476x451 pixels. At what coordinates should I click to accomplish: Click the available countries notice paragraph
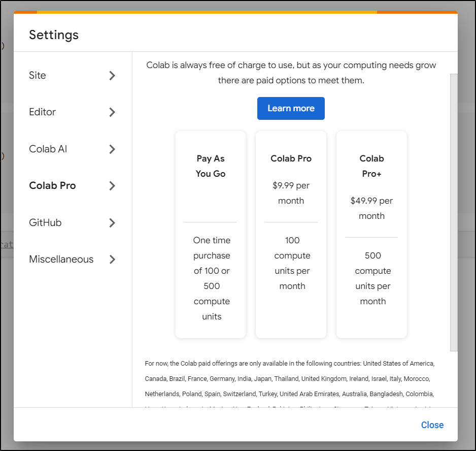pyautogui.click(x=290, y=383)
